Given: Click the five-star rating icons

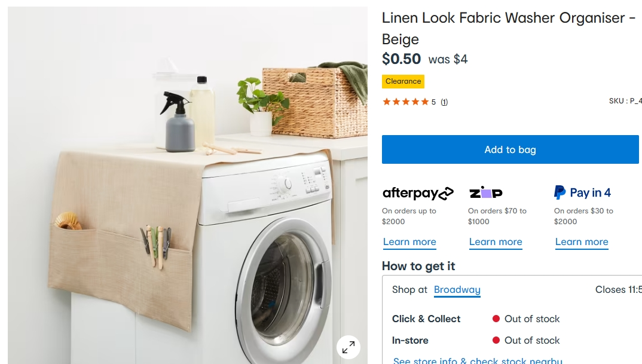Looking at the screenshot, I should tap(405, 102).
